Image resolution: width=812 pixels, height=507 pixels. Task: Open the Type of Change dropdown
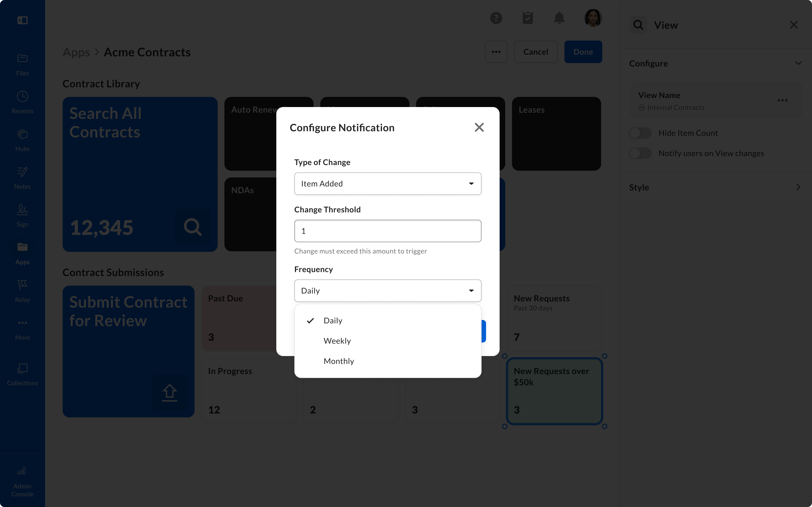(388, 184)
